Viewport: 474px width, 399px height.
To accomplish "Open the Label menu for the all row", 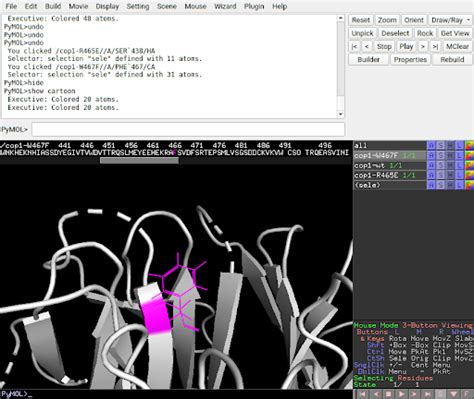I will (x=459, y=145).
